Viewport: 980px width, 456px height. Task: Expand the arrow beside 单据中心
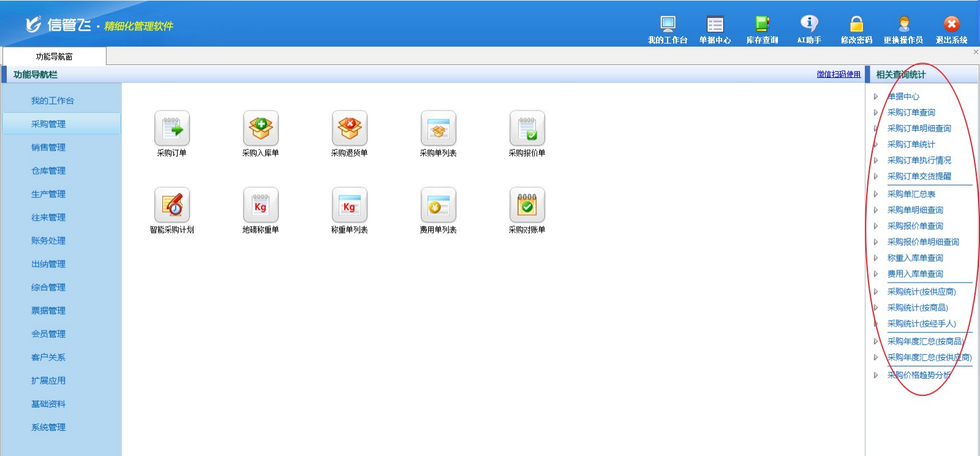coord(876,97)
